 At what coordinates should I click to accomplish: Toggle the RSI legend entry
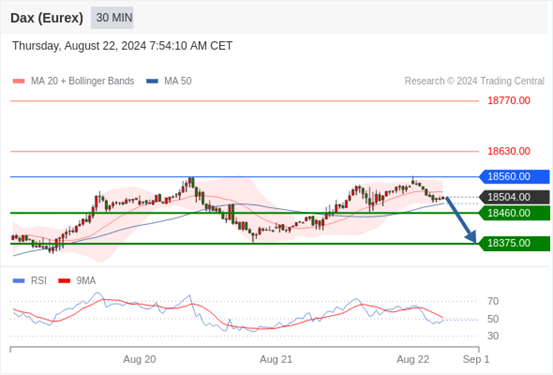point(30,281)
